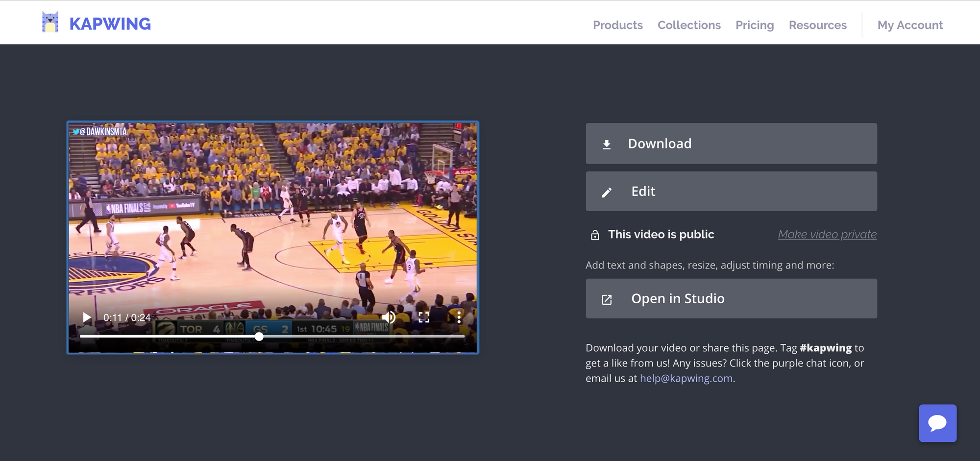Click the Open in Studio external-link icon
The width and height of the screenshot is (980, 461).
pyautogui.click(x=607, y=299)
